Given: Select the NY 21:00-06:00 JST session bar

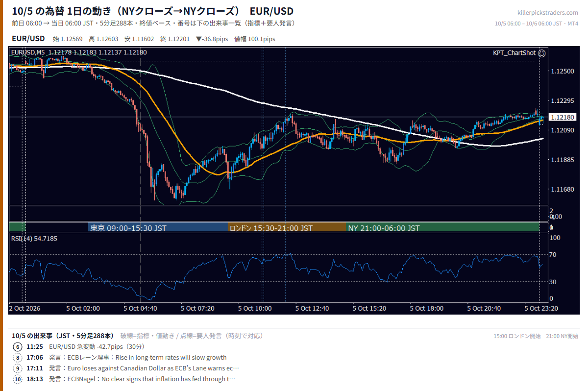Looking at the screenshot, I should [x=442, y=228].
